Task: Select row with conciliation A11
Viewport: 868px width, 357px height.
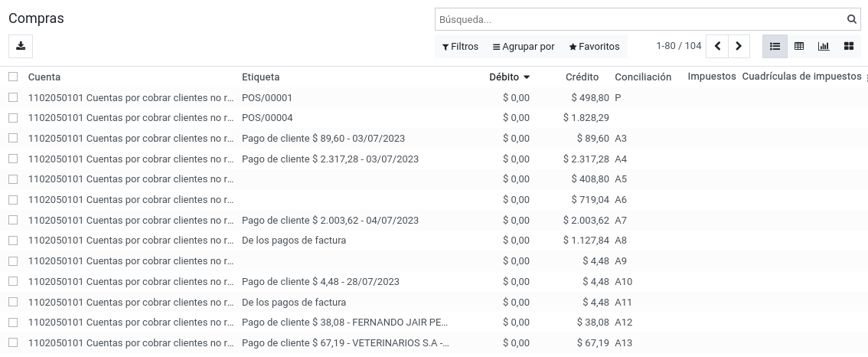Action: [x=13, y=302]
